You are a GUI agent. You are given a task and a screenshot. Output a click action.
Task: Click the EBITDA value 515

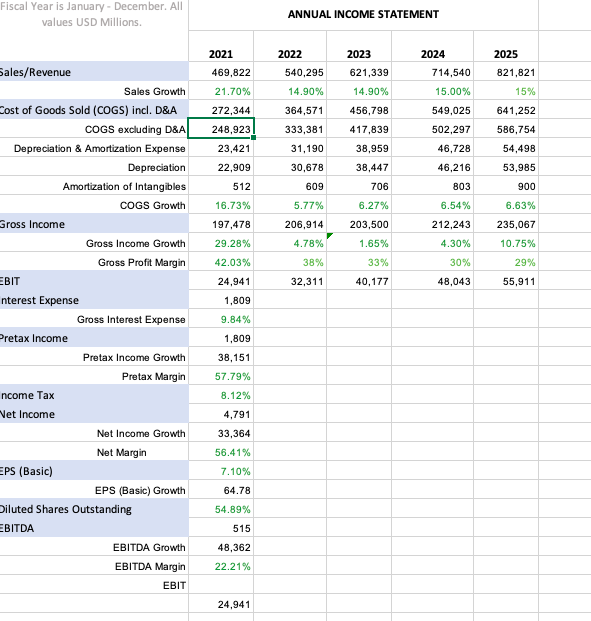pyautogui.click(x=221, y=528)
